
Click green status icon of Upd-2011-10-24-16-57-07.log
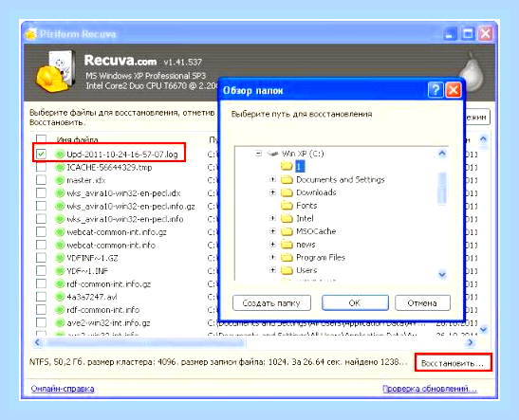click(60, 155)
